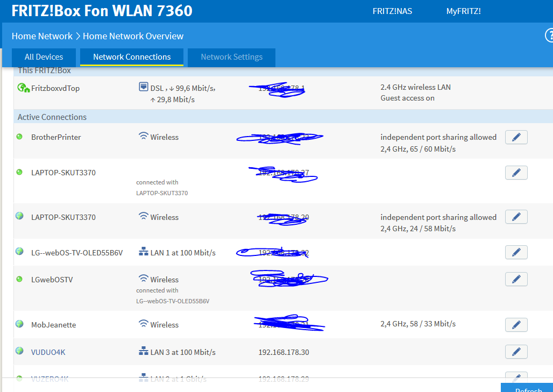Click the globe icon of the wireless LAPTOP-SKUT3370 row

click(19, 216)
